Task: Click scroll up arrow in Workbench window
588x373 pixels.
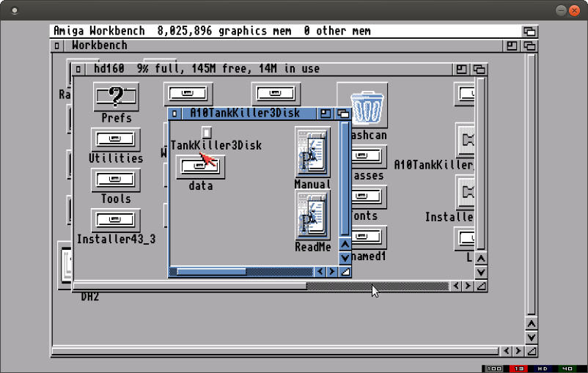Action: click(532, 323)
